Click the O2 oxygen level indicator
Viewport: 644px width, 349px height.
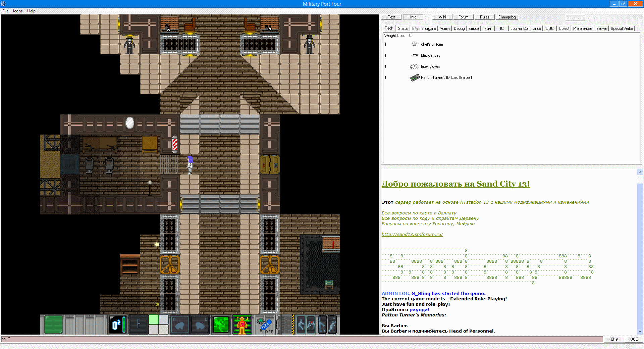coord(118,325)
